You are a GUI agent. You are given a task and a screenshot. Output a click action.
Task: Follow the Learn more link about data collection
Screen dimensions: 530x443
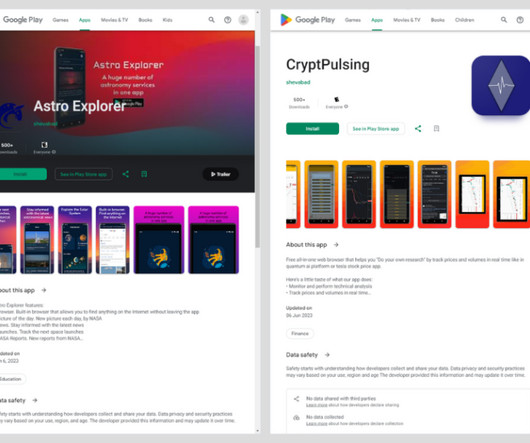(x=316, y=423)
